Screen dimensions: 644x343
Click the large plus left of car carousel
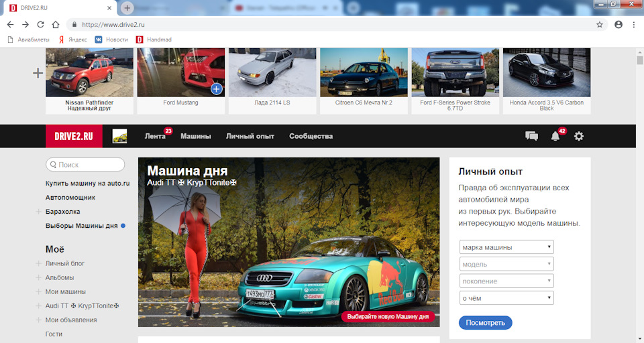coord(38,73)
